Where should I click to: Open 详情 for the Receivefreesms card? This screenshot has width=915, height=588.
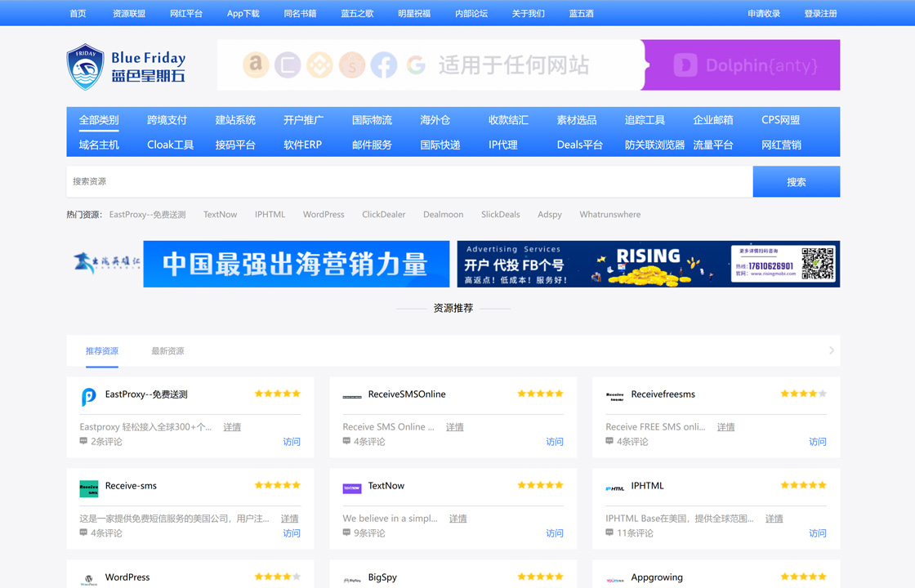[725, 427]
